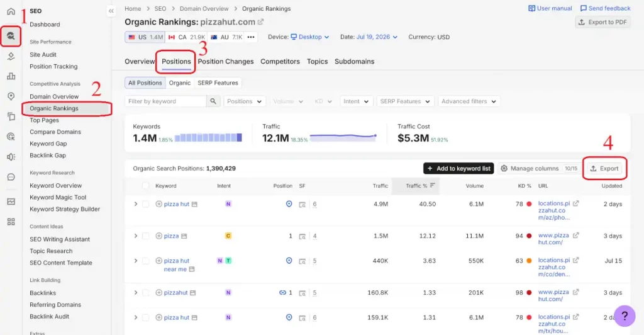Switch database to CA 21.9K
The height and width of the screenshot is (335, 644).
click(186, 37)
